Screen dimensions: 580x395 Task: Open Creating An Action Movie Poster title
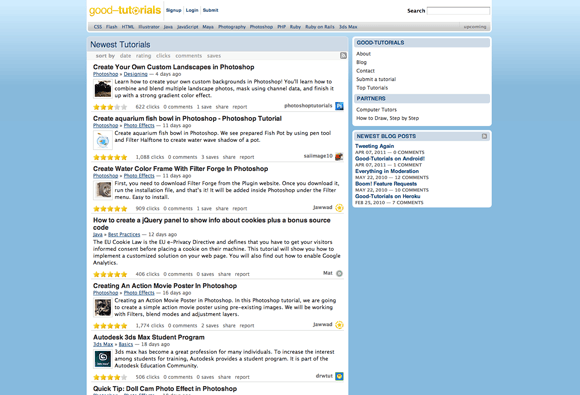[x=165, y=286]
